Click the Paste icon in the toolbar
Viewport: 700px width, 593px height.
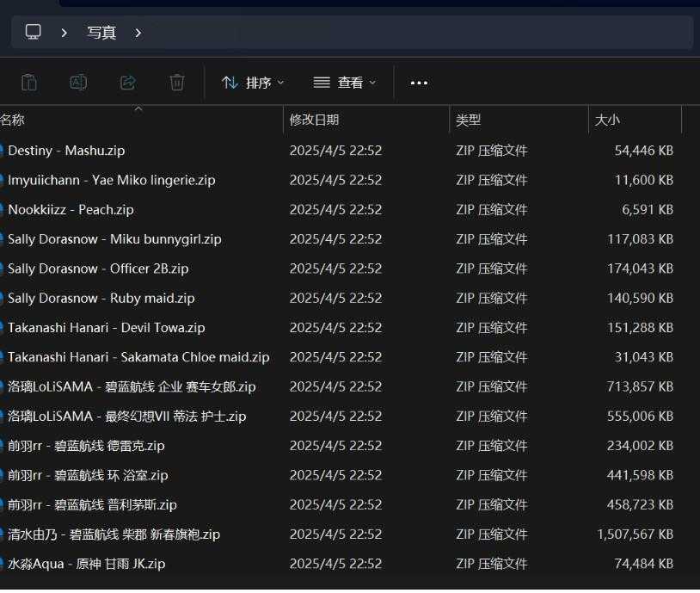click(29, 82)
